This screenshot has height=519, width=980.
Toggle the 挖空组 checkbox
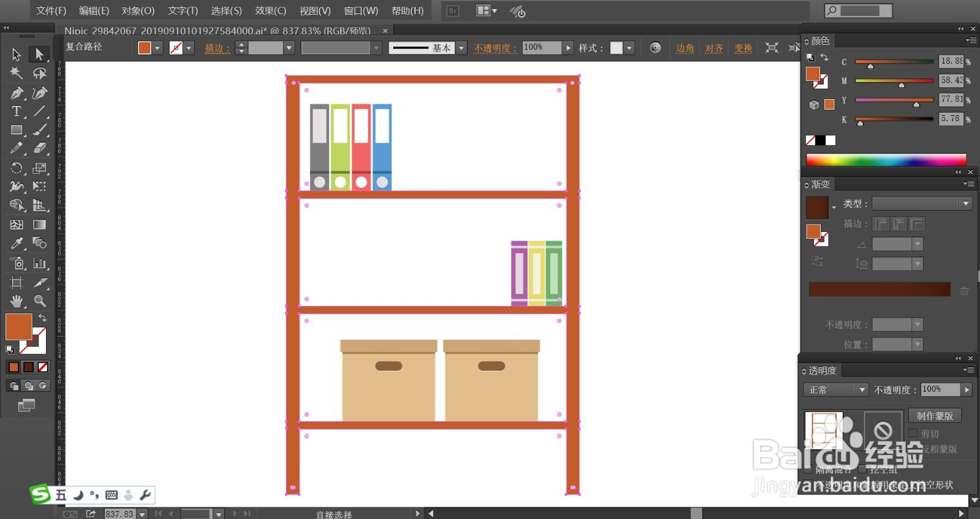tap(862, 469)
